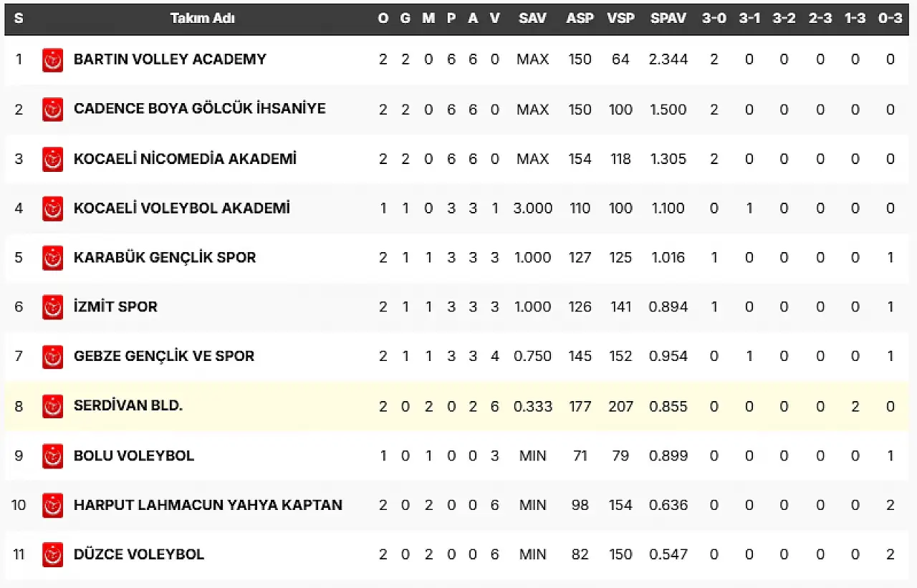Click the Karabük Gençlik Spor team logo
Image resolution: width=917 pixels, height=588 pixels.
52,258
